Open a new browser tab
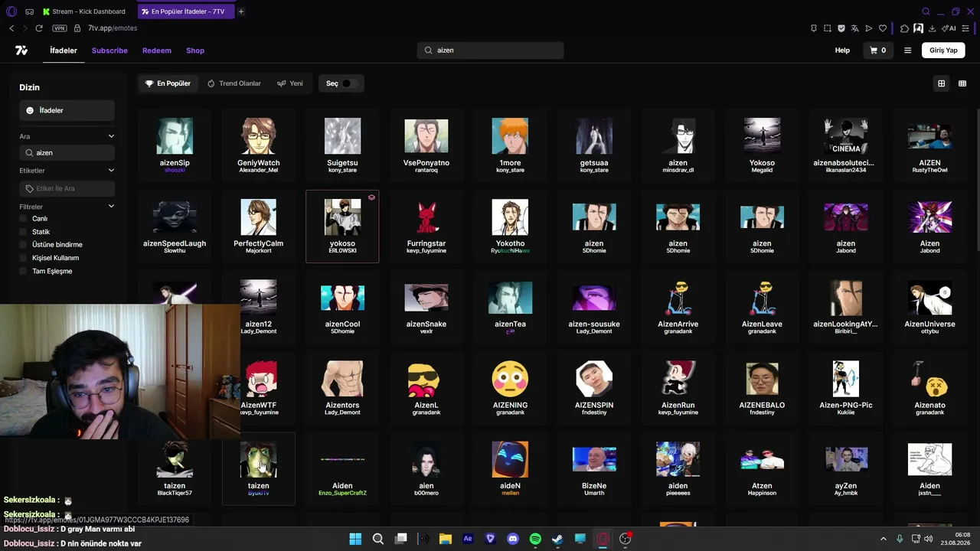The width and height of the screenshot is (980, 551). [241, 11]
